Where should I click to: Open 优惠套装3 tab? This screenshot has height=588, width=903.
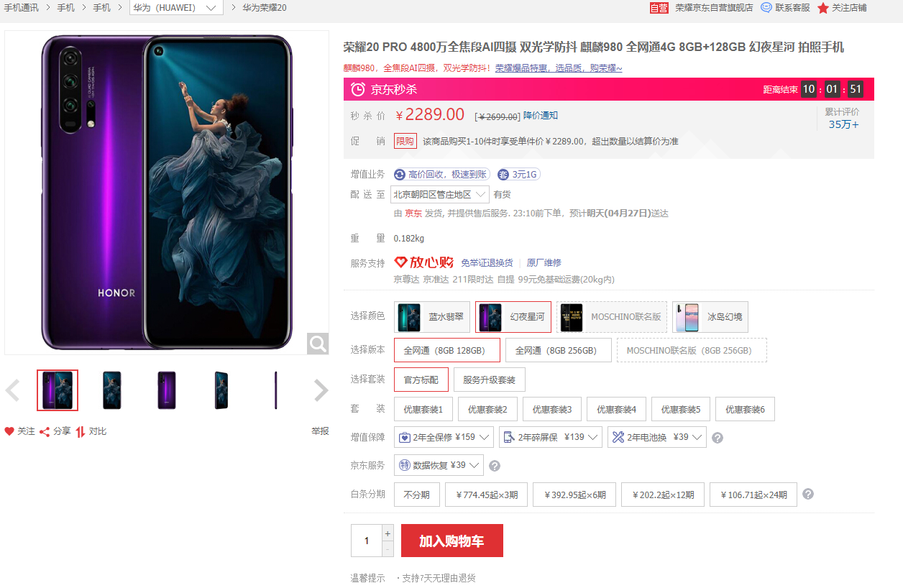(x=552, y=409)
